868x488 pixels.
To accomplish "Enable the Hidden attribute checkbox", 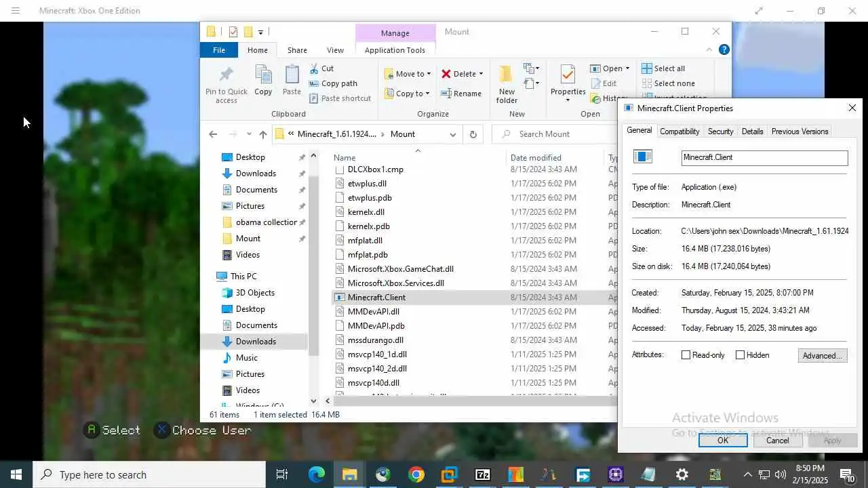I will click(740, 355).
